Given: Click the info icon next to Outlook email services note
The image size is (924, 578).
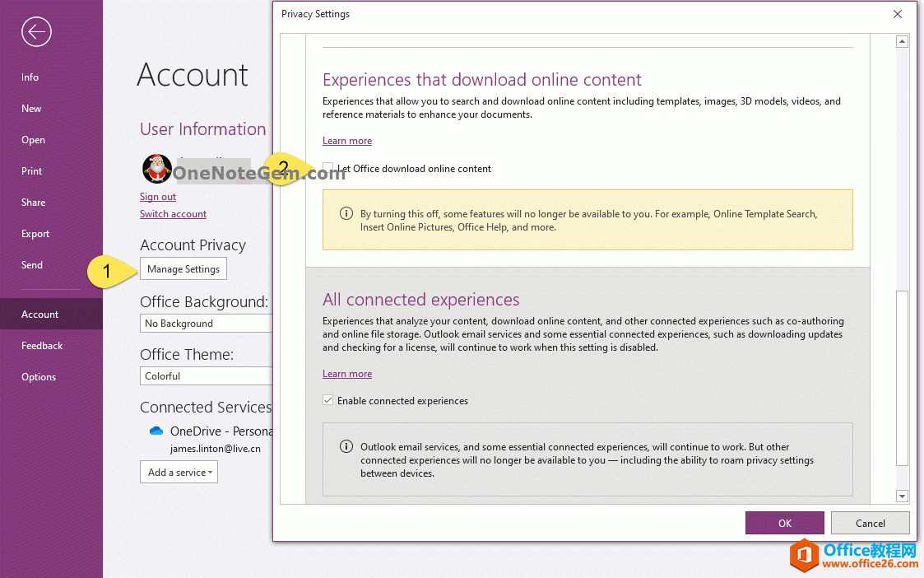Looking at the screenshot, I should click(345, 445).
